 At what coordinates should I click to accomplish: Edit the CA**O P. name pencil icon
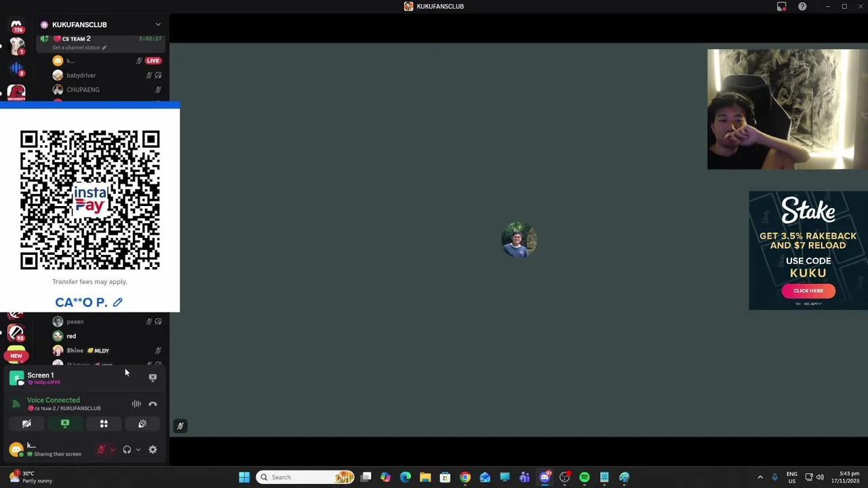point(118,302)
